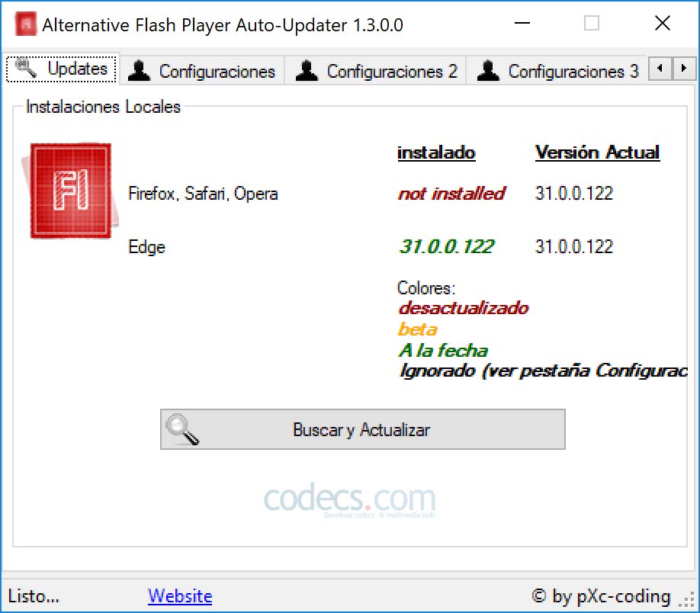700x613 pixels.
Task: Click the 'Ignorado' legend entry
Action: click(544, 371)
